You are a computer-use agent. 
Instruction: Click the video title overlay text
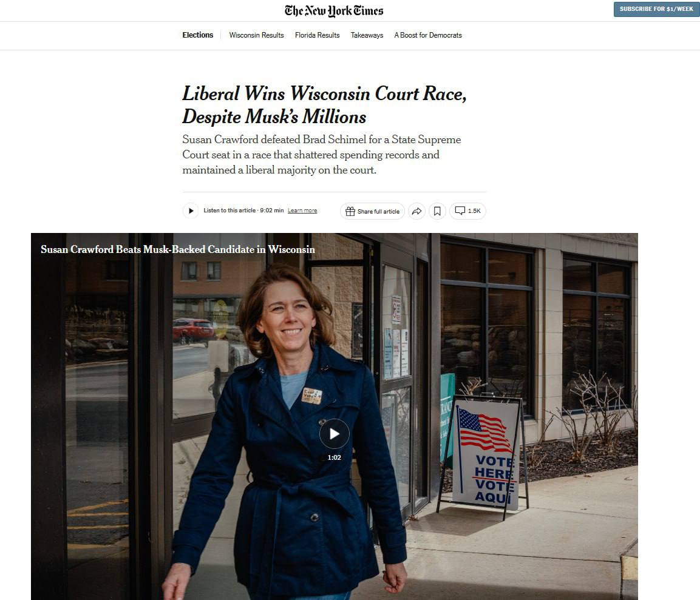point(178,249)
